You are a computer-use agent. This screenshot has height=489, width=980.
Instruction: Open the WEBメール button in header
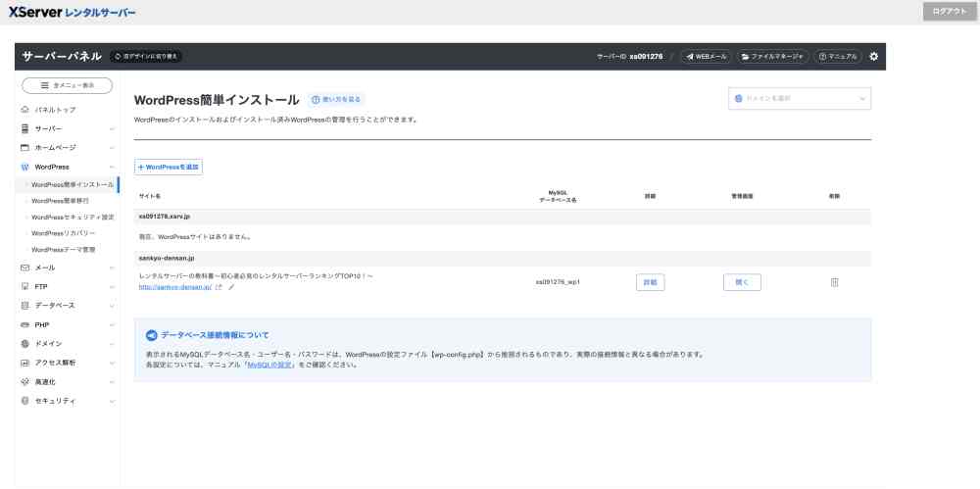pyautogui.click(x=706, y=57)
